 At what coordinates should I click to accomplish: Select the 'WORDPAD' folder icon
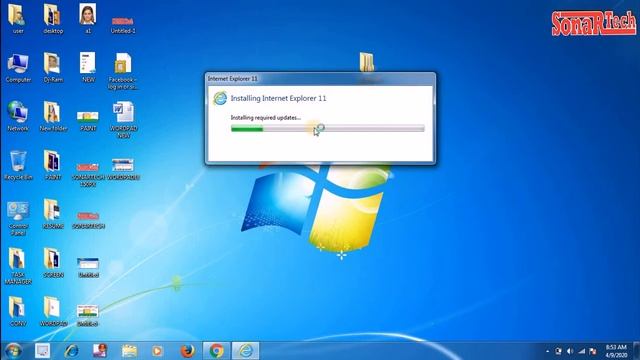click(x=53, y=311)
